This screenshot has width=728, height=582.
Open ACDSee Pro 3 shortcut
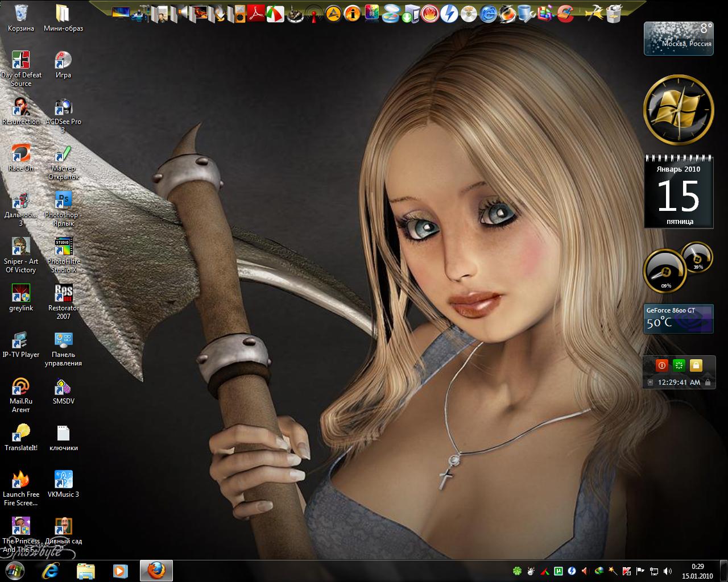pos(63,115)
